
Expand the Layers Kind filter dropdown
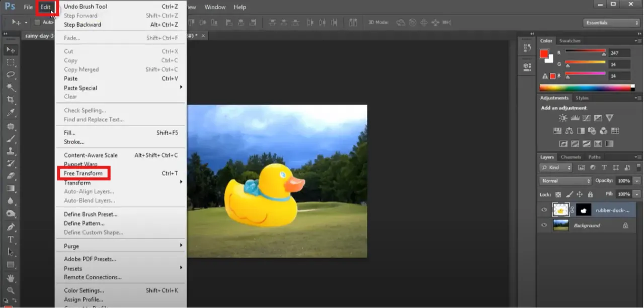(x=556, y=168)
